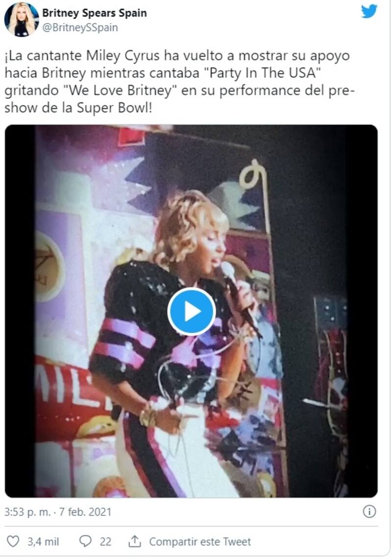The height and width of the screenshot is (560, 392).
Task: Open replies via the speech bubble icon
Action: [85, 541]
